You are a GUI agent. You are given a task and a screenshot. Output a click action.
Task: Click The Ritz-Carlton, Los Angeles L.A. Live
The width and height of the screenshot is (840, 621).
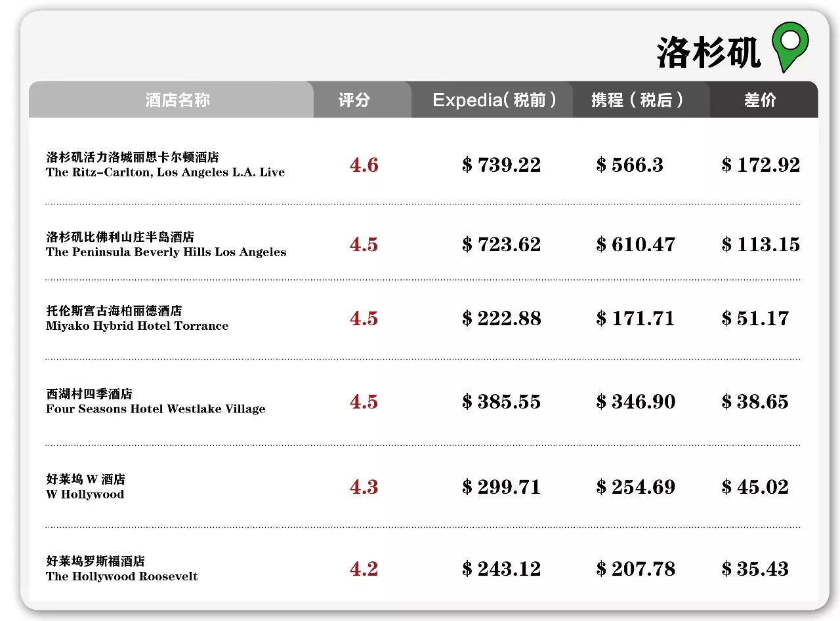165,172
